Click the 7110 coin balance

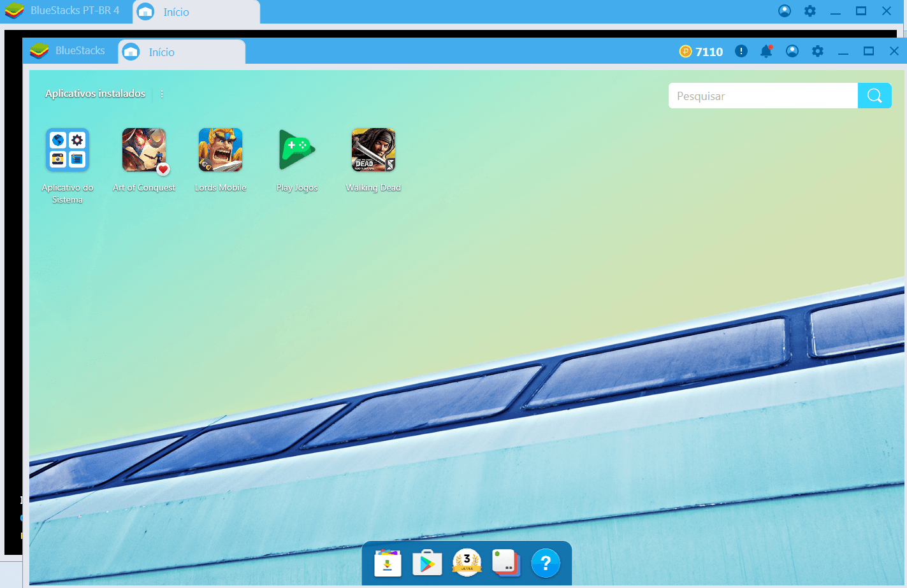[x=701, y=52]
